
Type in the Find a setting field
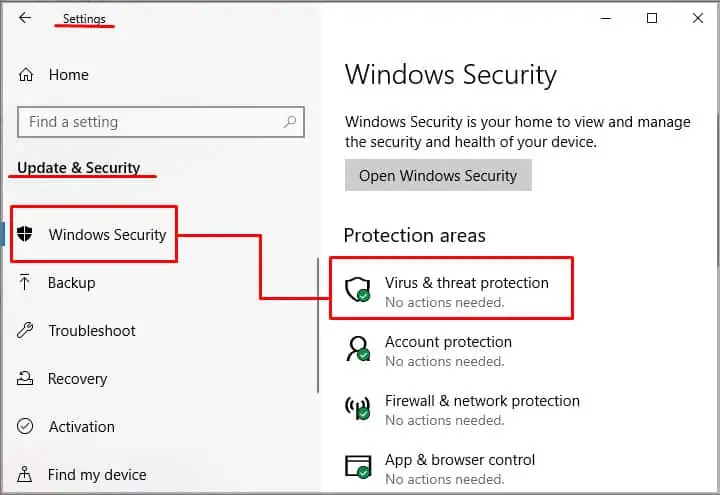click(150, 122)
